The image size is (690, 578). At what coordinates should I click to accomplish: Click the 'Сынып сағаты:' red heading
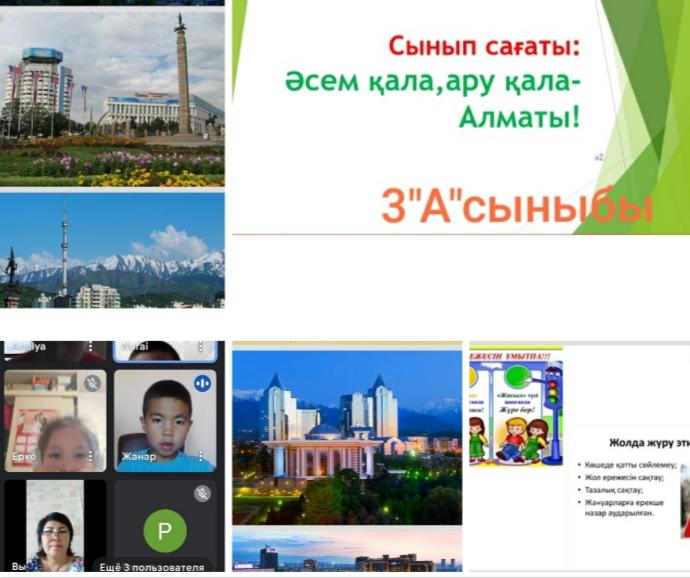pyautogui.click(x=484, y=46)
